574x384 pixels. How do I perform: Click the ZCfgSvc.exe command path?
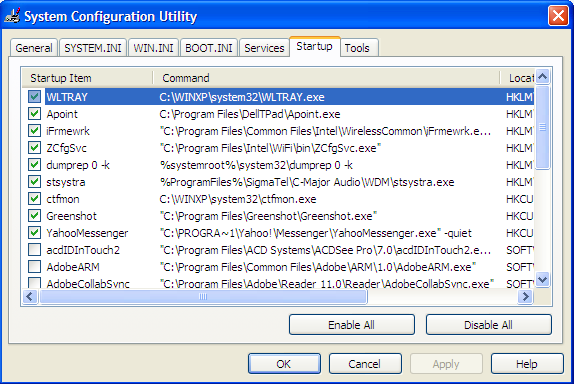271,148
